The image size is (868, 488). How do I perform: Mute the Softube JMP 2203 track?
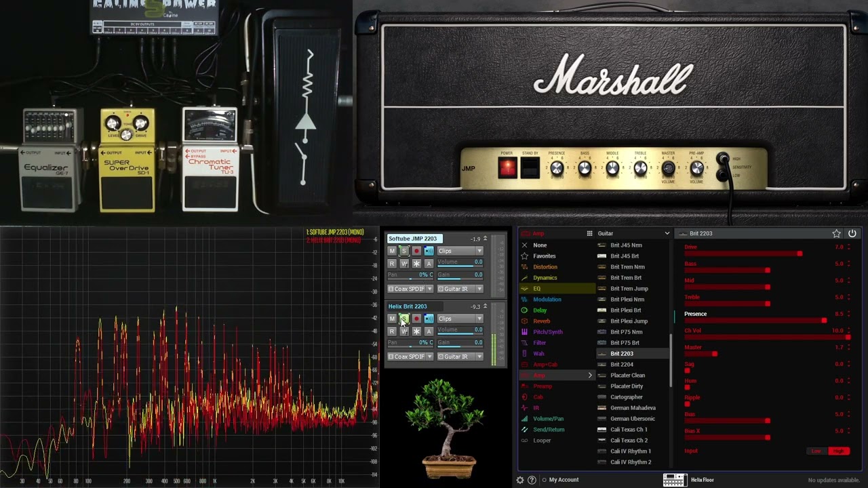click(392, 251)
